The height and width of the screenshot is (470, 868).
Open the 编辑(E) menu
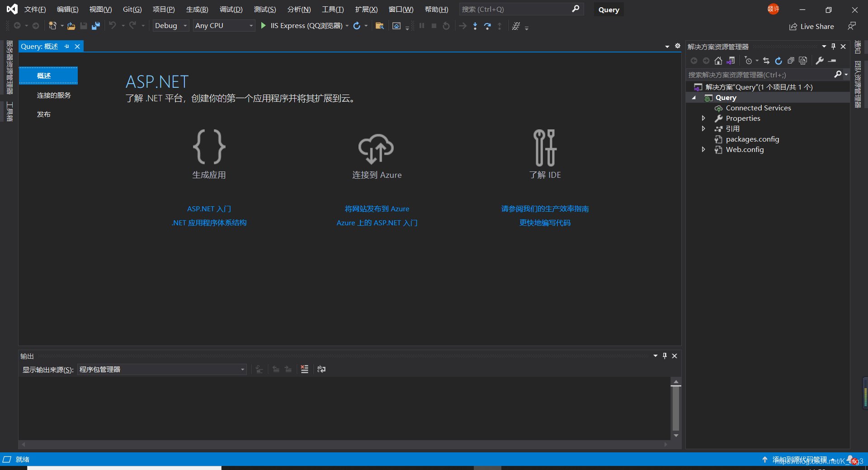pos(67,9)
